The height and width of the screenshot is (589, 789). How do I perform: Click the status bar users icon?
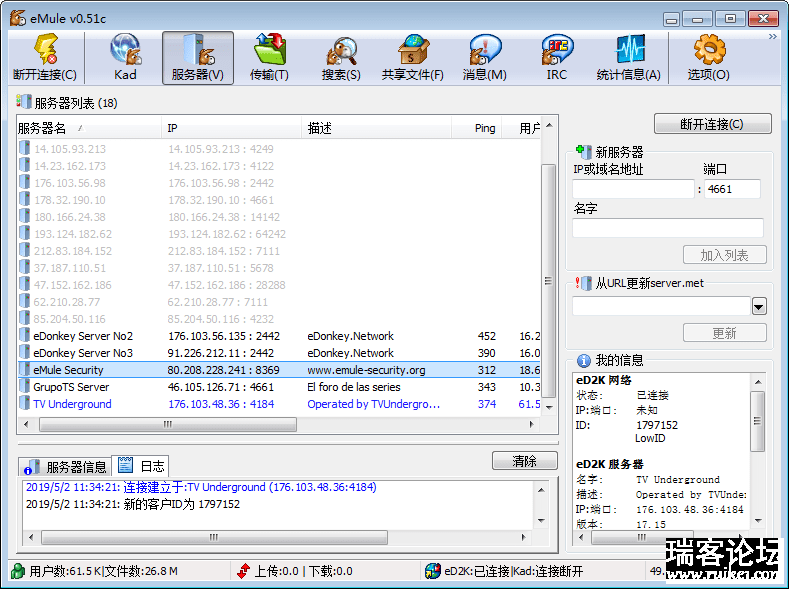coord(19,571)
